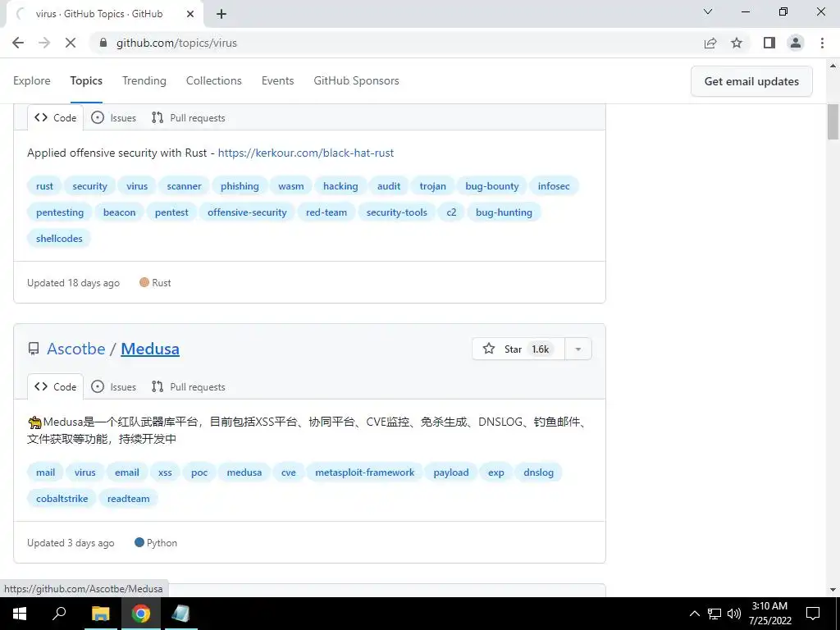Show hidden system tray icons
The image size is (840, 630).
(x=694, y=614)
